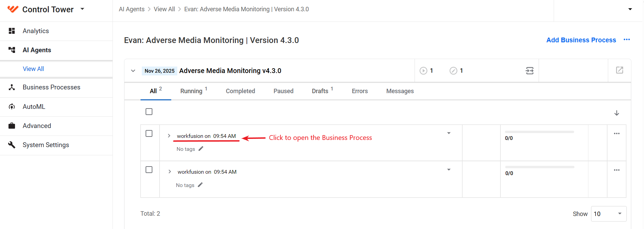Click the WorkFusion Control Tower logo

coord(13,9)
